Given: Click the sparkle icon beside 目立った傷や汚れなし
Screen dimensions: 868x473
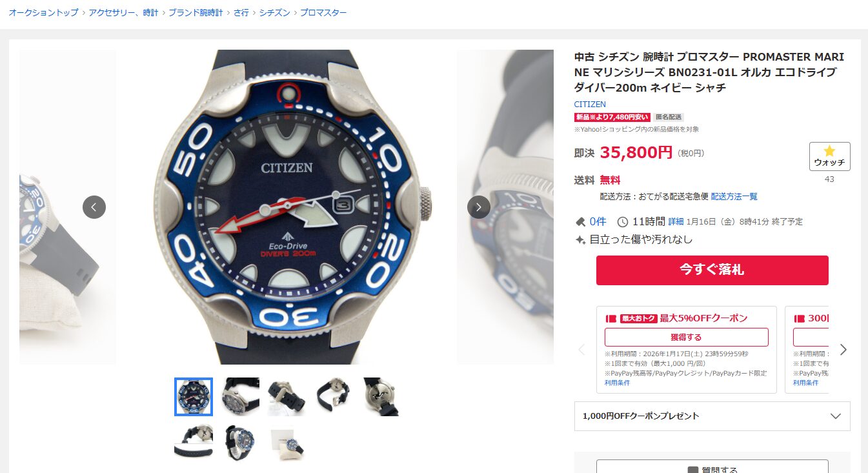Looking at the screenshot, I should tap(580, 239).
